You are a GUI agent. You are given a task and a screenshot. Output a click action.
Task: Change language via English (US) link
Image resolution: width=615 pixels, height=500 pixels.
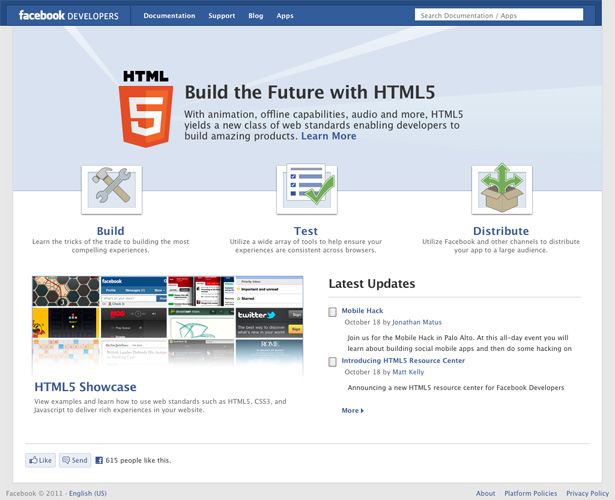pos(88,493)
